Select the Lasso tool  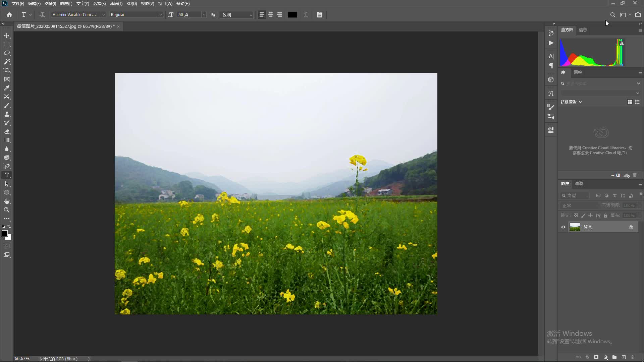pos(7,53)
